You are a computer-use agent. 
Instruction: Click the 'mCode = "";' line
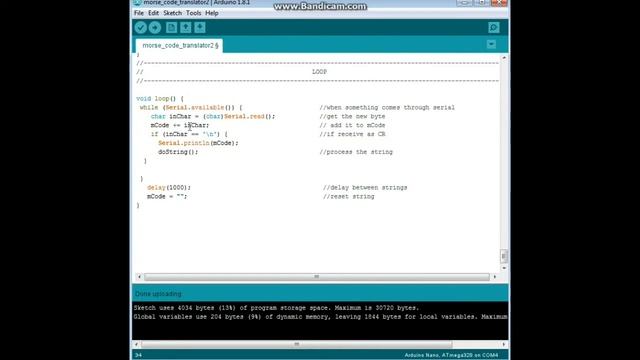[167, 197]
